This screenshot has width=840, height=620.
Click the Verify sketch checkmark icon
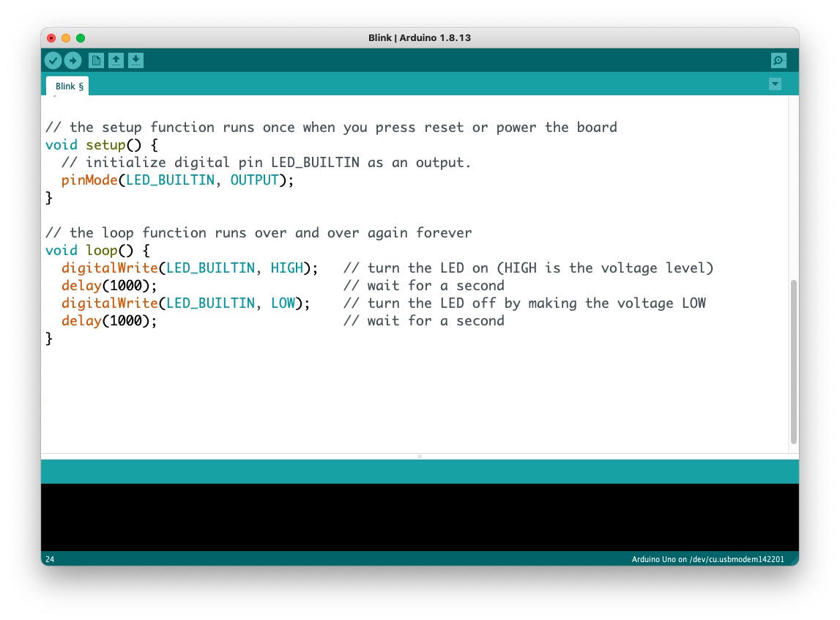click(53, 61)
